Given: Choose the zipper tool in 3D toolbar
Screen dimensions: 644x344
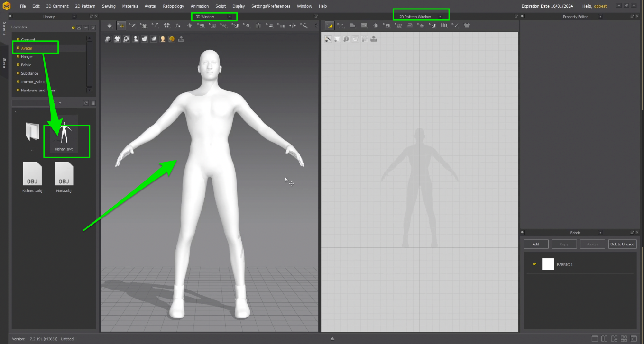Looking at the screenshot, I should click(258, 26).
